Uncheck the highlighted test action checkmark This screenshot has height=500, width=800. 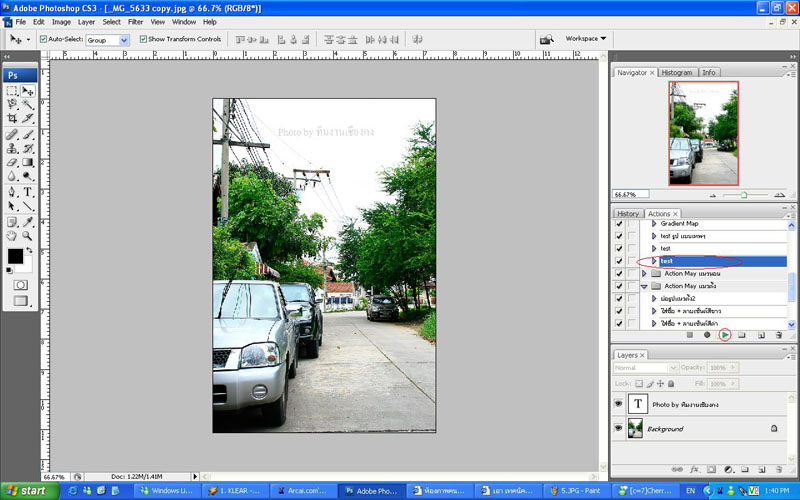click(x=619, y=261)
